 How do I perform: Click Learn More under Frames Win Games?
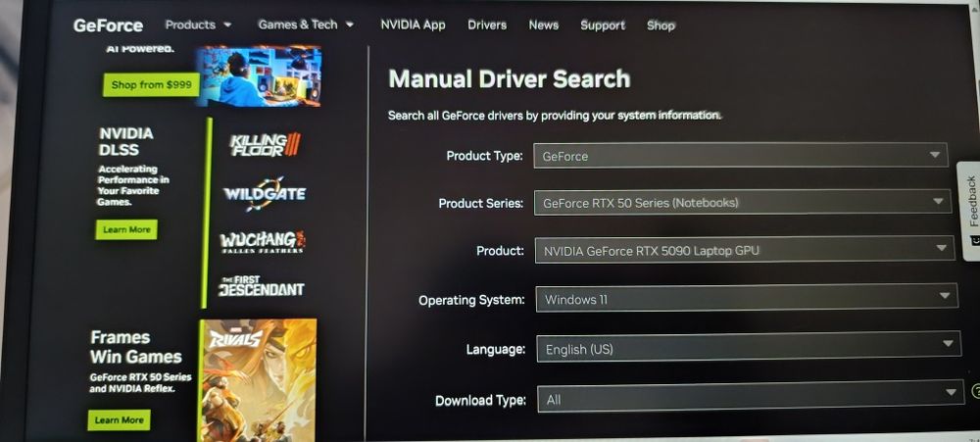[x=119, y=419]
